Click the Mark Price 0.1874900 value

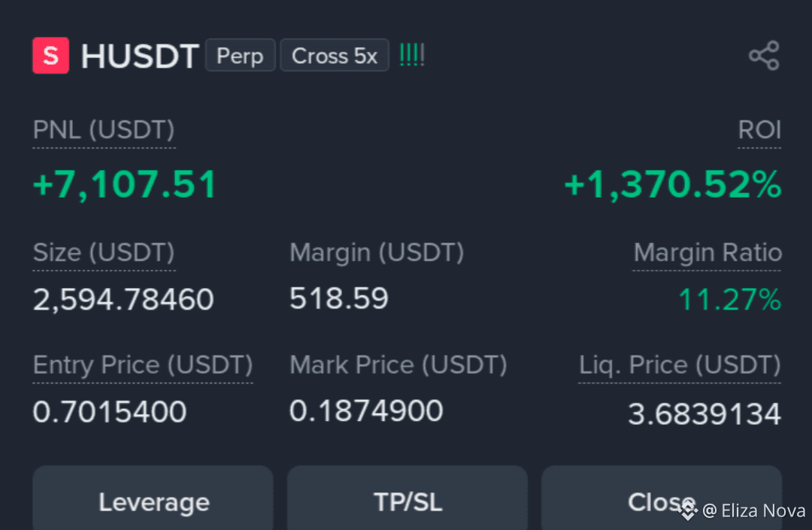coord(366,411)
